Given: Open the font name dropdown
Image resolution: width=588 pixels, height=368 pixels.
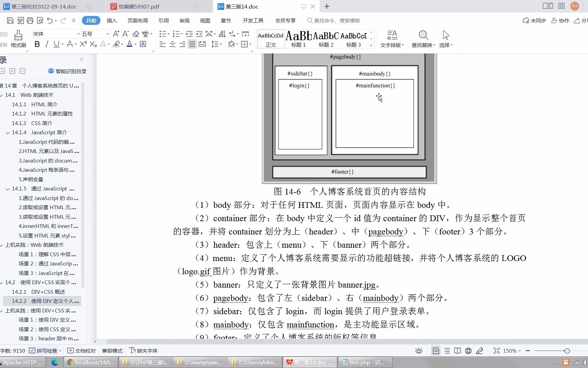Looking at the screenshot, I should [x=78, y=34].
